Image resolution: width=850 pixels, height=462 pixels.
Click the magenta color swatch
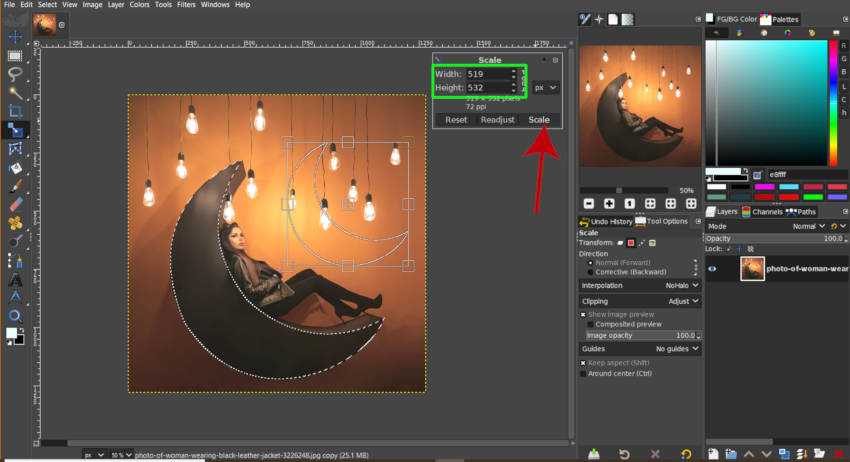[x=765, y=186]
